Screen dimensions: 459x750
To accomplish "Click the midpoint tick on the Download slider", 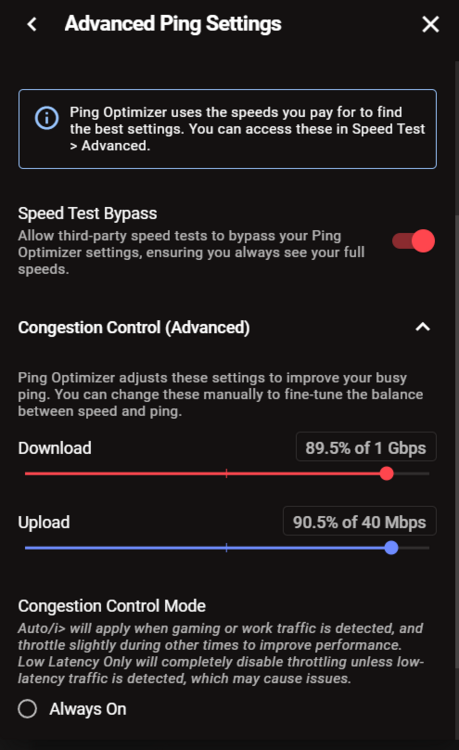I will tap(226, 474).
